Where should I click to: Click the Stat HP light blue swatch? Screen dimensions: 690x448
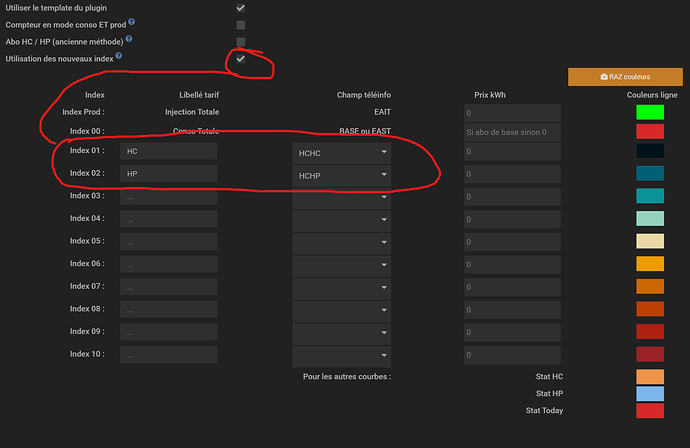coord(650,394)
